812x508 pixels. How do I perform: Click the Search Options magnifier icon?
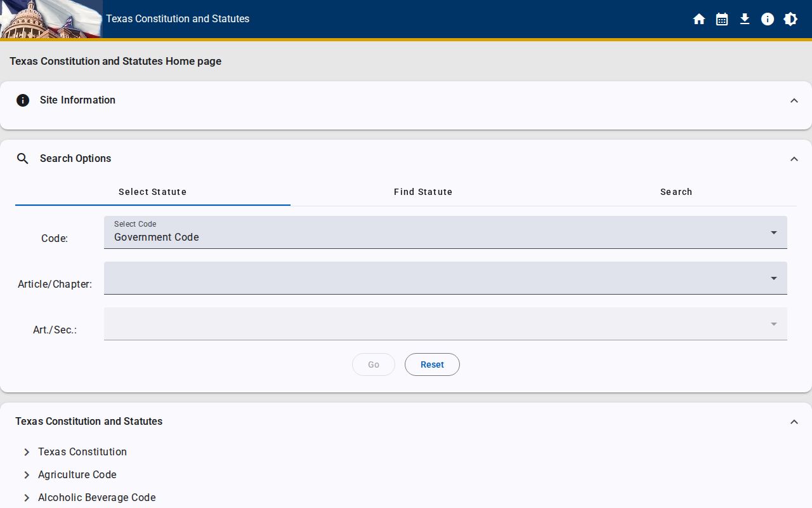point(23,159)
